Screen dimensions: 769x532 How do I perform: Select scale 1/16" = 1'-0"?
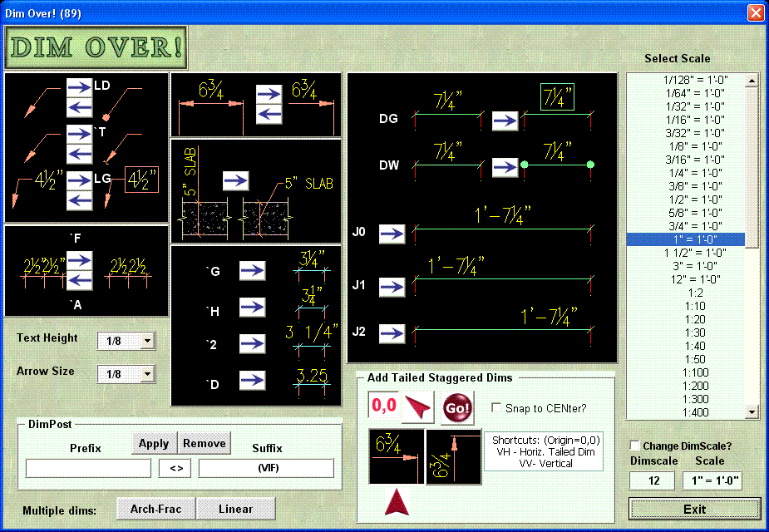click(686, 120)
